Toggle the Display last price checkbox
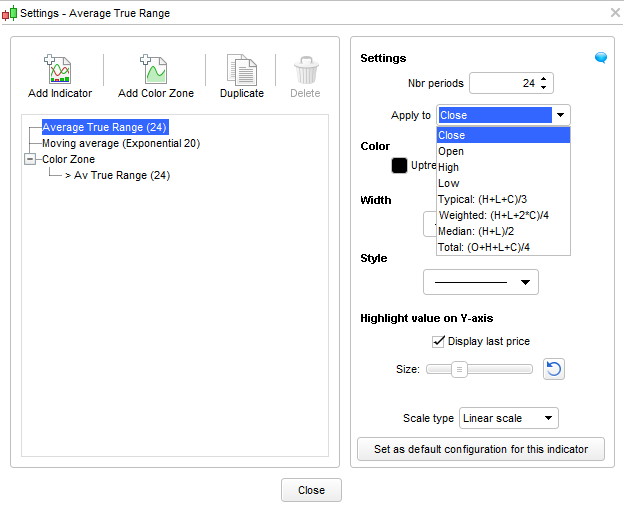The width and height of the screenshot is (624, 513). tap(438, 341)
